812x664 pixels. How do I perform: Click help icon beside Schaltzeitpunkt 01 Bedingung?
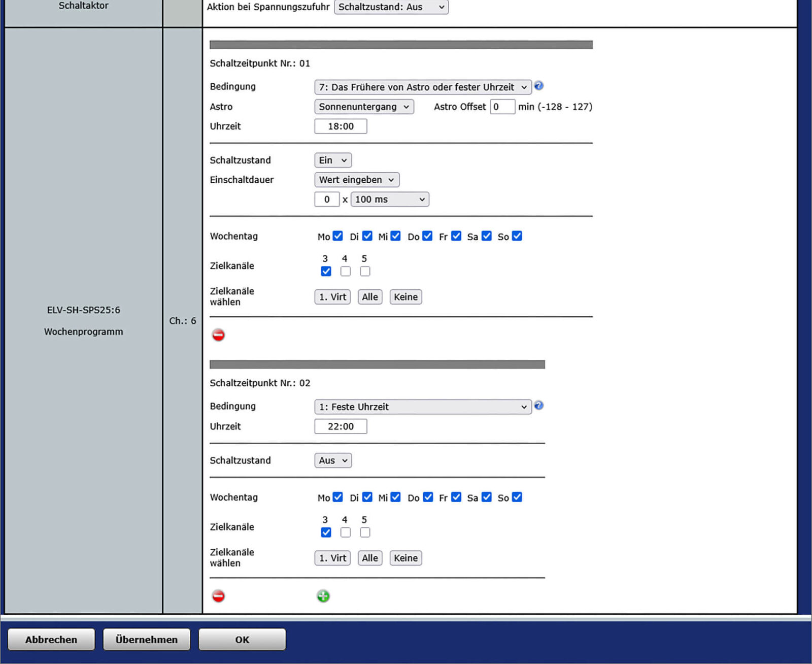539,86
